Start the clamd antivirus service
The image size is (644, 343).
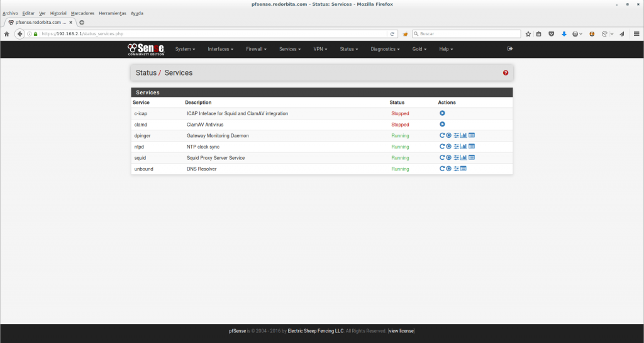(442, 125)
